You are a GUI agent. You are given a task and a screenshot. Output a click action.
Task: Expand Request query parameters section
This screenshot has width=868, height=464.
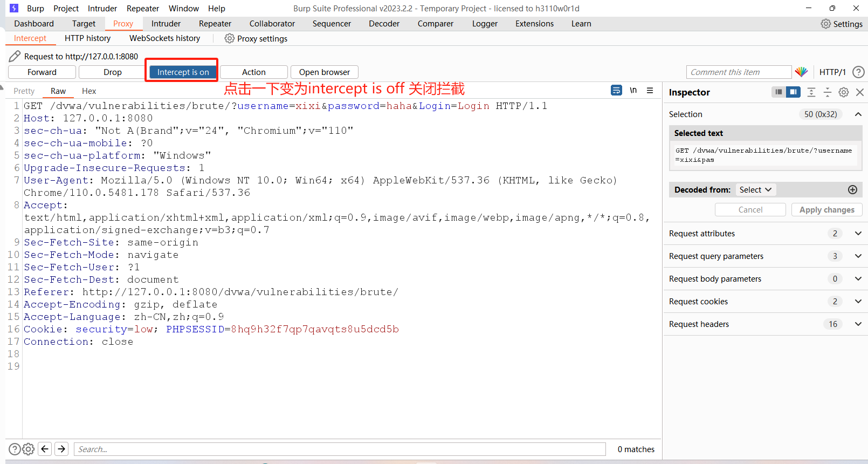tap(858, 256)
